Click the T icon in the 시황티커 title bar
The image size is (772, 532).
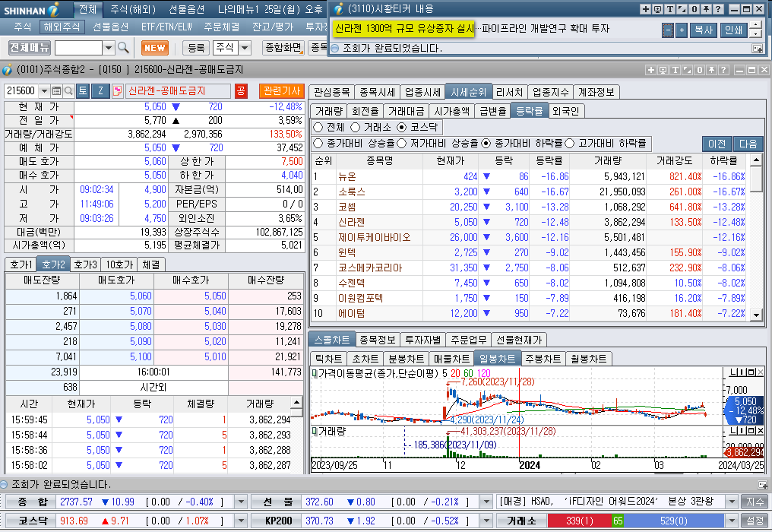(670, 9)
